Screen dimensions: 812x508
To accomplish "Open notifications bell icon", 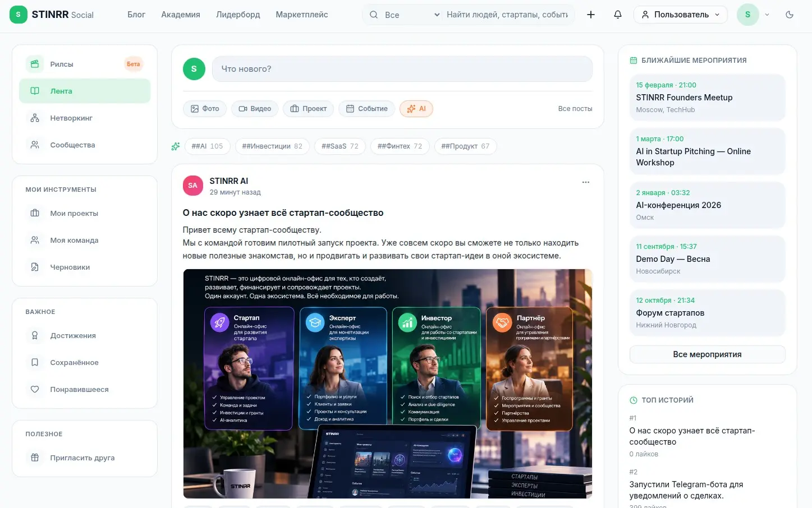I will (618, 15).
